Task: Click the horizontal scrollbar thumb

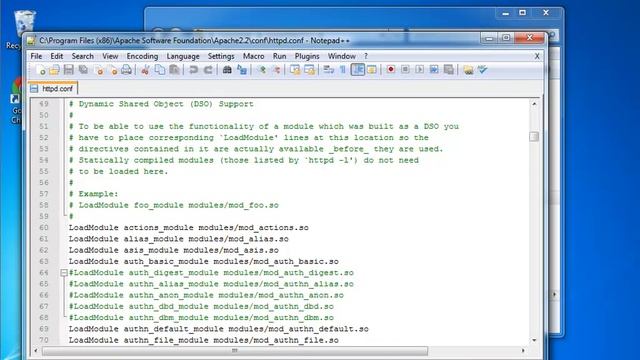Action: click(x=235, y=351)
